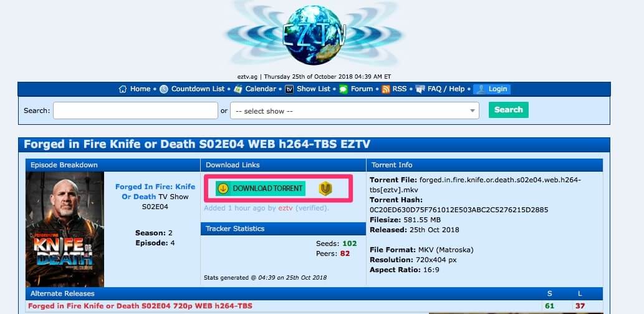Click the Torrent Hash value text

pos(459,210)
